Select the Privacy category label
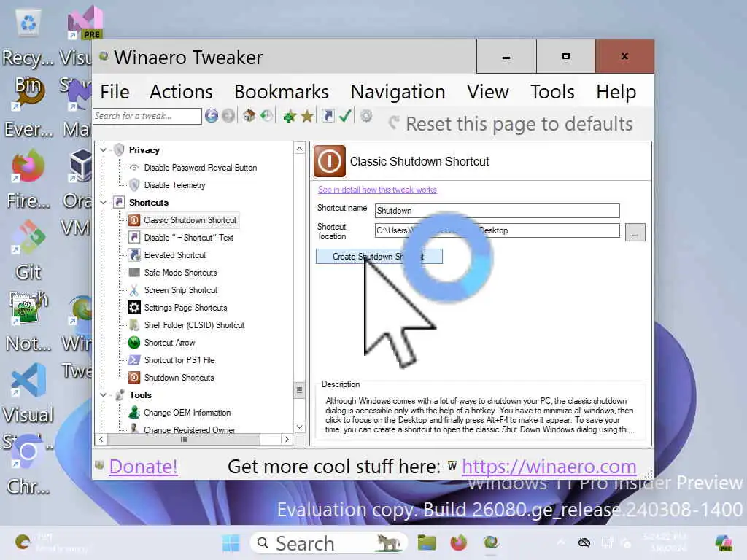 point(144,150)
